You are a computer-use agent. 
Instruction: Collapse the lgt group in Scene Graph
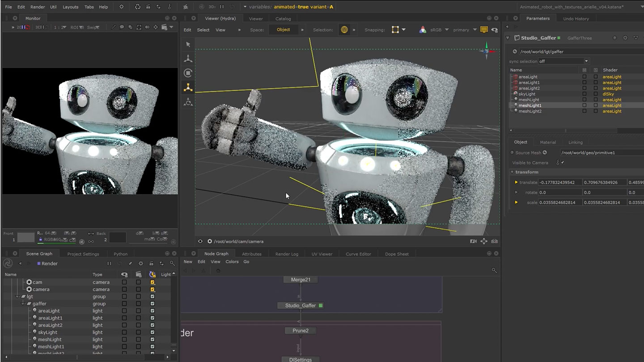17,297
